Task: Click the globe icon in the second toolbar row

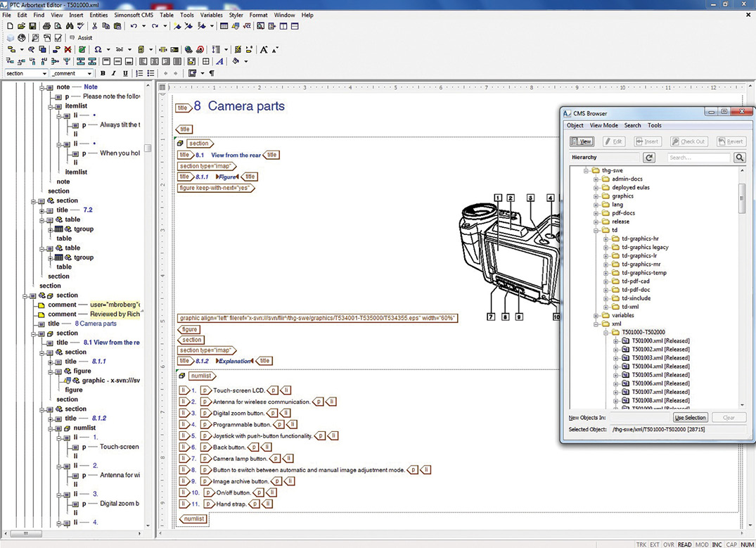Action: tap(22, 37)
